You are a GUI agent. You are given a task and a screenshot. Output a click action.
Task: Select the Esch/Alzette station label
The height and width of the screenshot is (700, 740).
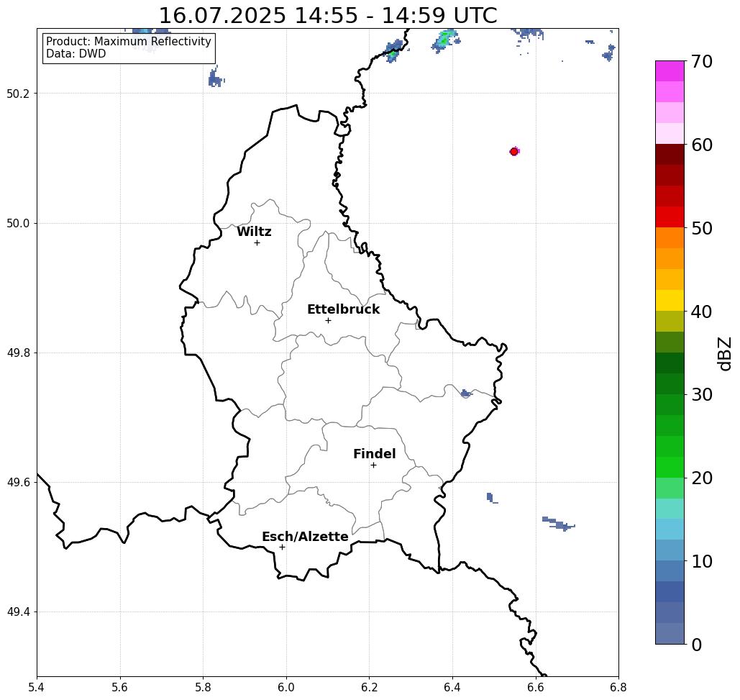(x=305, y=537)
